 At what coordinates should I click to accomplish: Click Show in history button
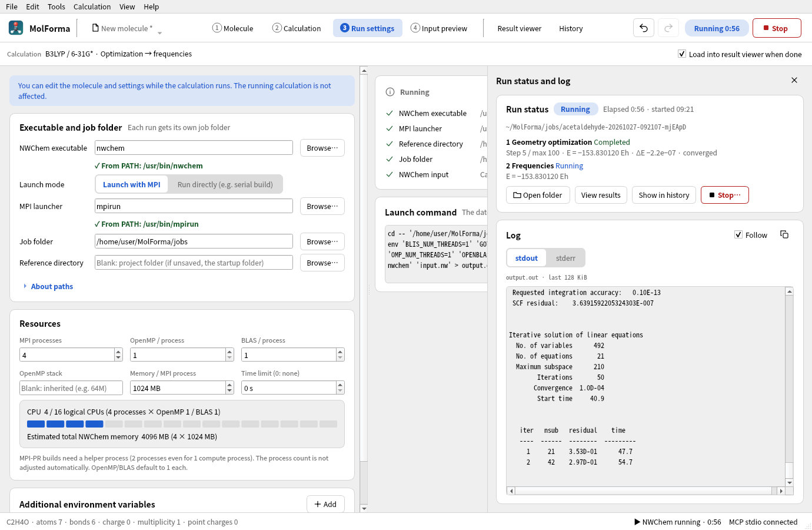pyautogui.click(x=664, y=195)
